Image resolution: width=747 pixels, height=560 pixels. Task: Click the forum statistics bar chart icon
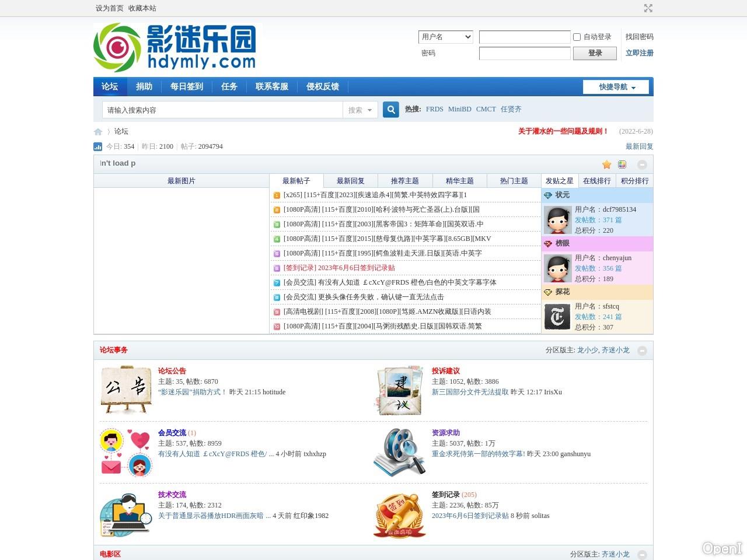(x=97, y=146)
